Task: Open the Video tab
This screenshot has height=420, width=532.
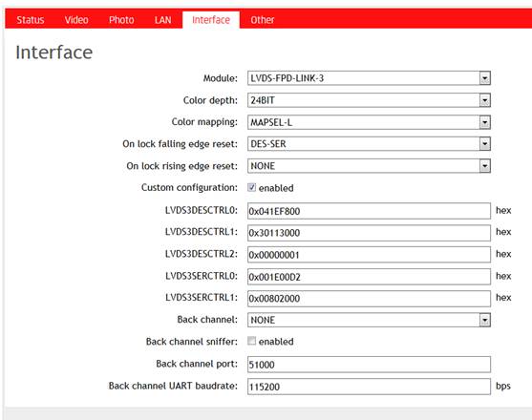Action: [x=76, y=20]
